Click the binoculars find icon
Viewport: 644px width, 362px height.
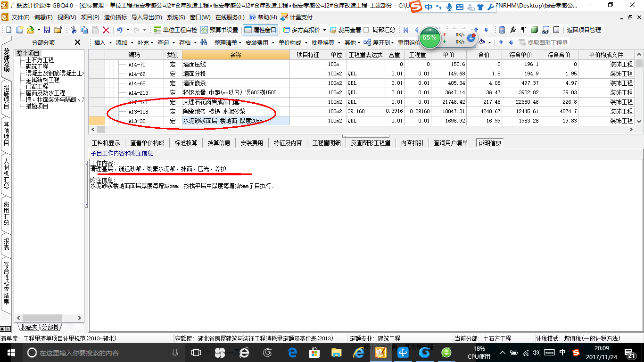[x=204, y=42]
